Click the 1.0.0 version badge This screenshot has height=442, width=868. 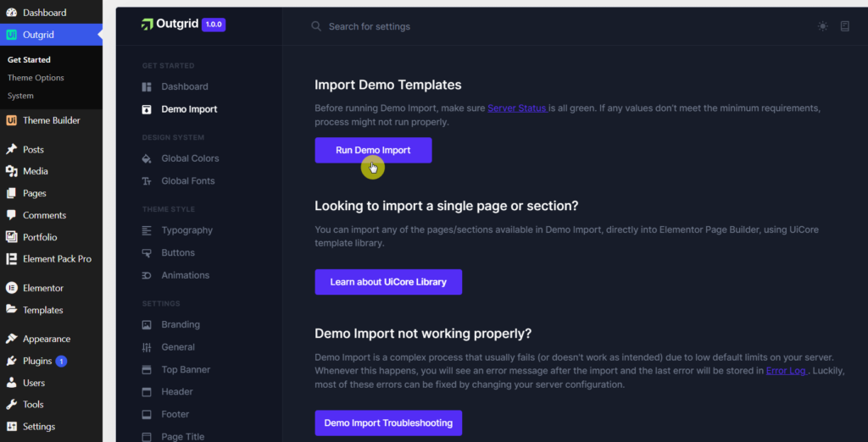[214, 25]
